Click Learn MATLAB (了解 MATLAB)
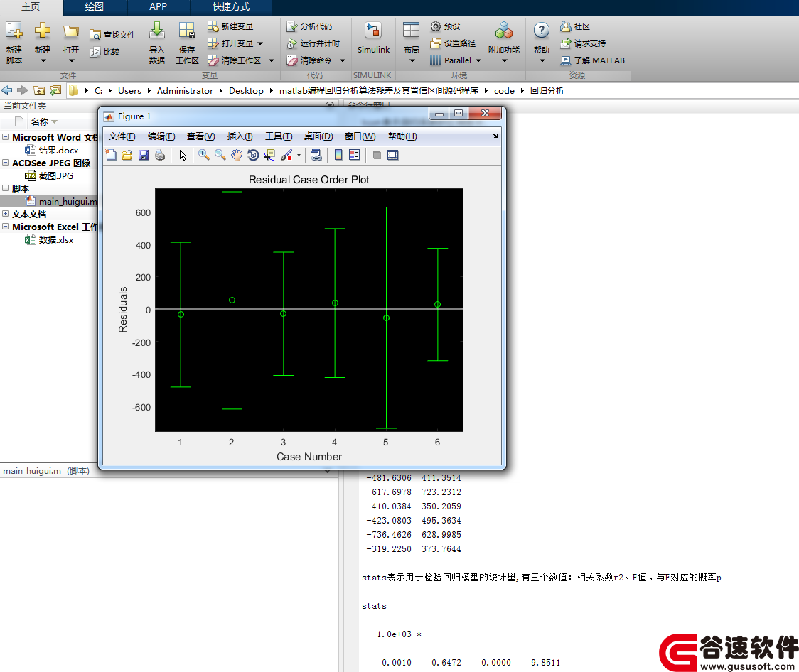This screenshot has width=799, height=672. pyautogui.click(x=592, y=60)
